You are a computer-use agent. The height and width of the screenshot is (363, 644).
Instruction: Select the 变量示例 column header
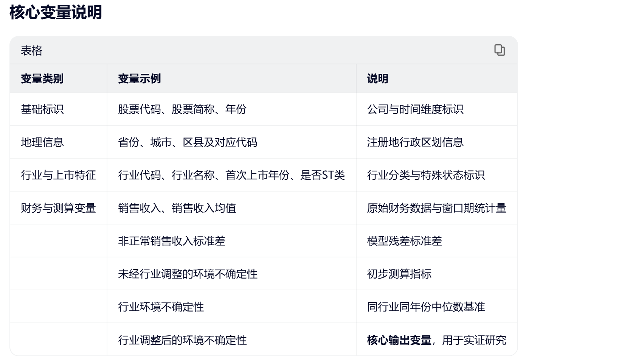tap(139, 79)
